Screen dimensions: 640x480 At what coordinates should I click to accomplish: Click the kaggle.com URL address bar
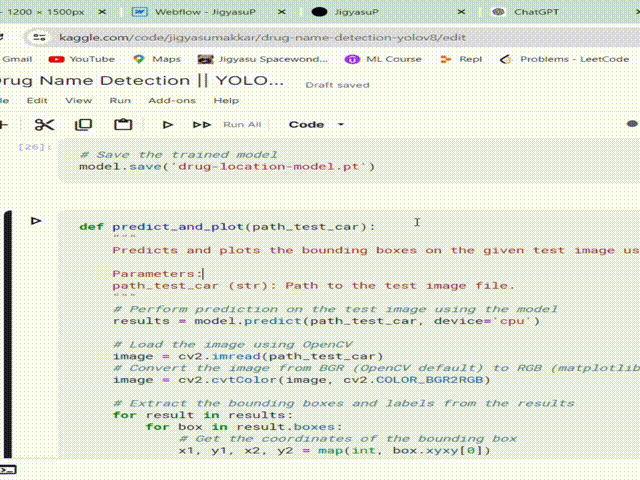pyautogui.click(x=262, y=38)
